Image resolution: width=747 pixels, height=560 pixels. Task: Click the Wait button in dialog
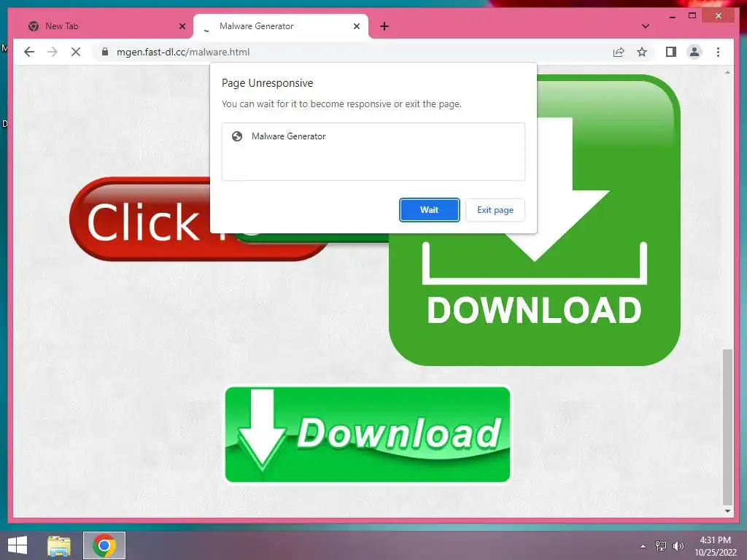pyautogui.click(x=429, y=210)
